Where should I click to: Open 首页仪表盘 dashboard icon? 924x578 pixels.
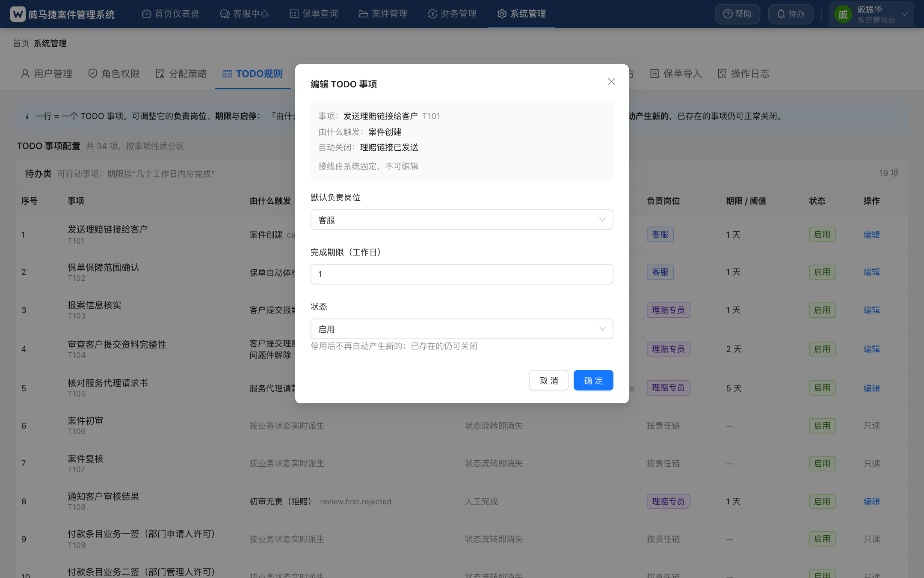pyautogui.click(x=147, y=14)
